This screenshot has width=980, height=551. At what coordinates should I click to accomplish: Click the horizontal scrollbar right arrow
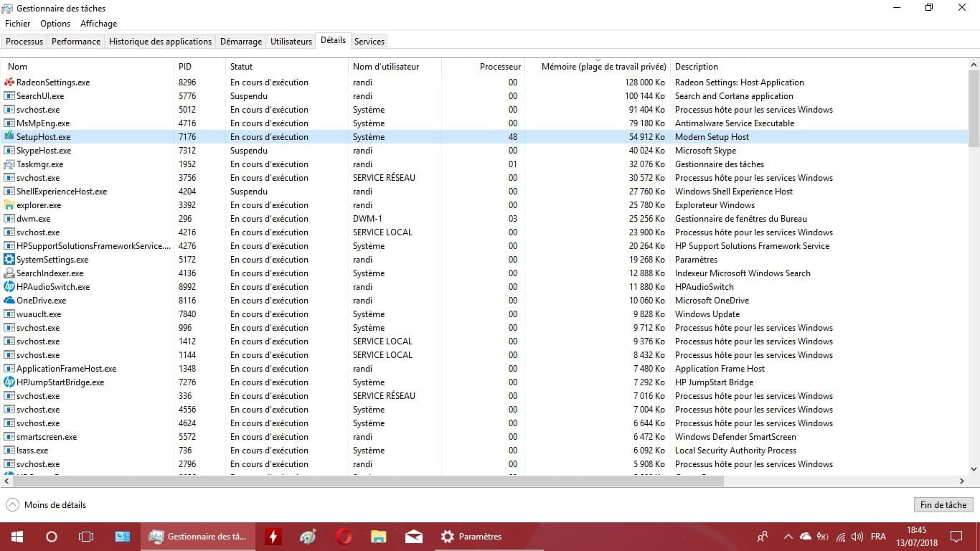pos(961,481)
